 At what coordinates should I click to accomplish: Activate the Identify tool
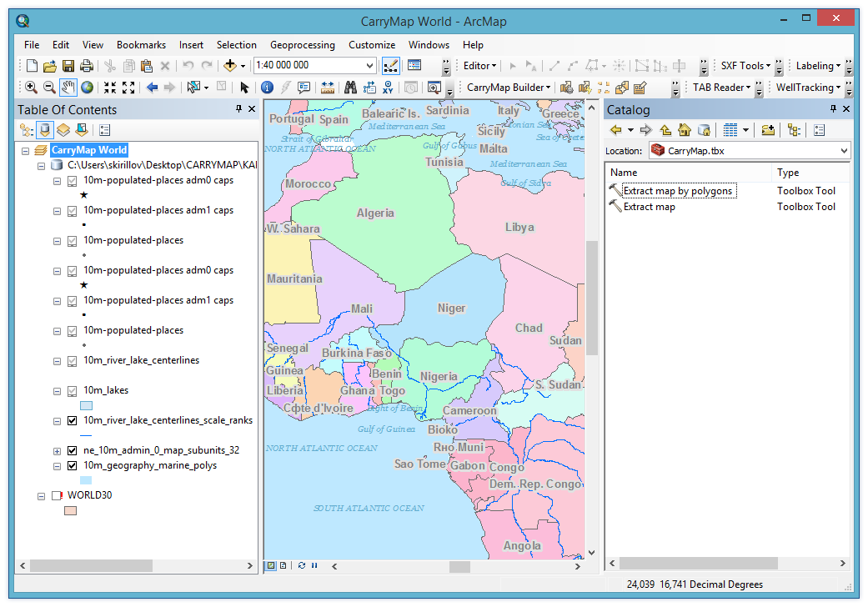click(268, 88)
